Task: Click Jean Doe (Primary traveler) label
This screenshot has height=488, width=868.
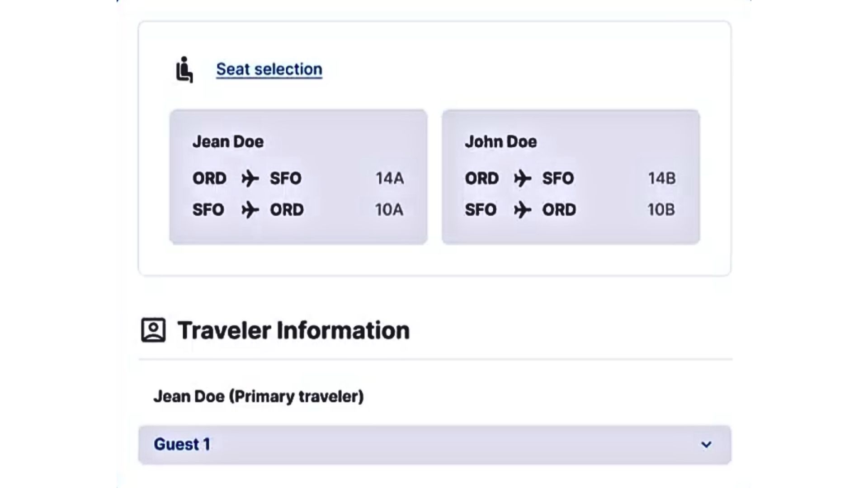Action: (x=259, y=397)
